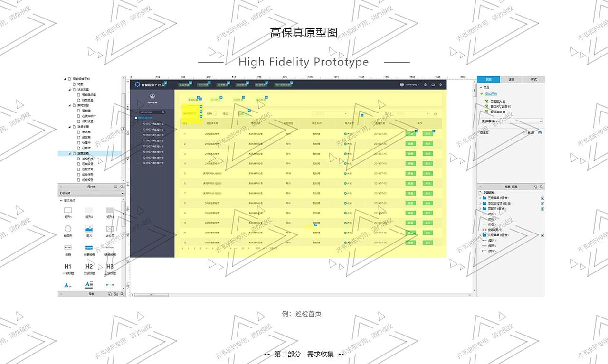608x364 pixels.
Task: Click second green button in table row 1
Action: 427,134
